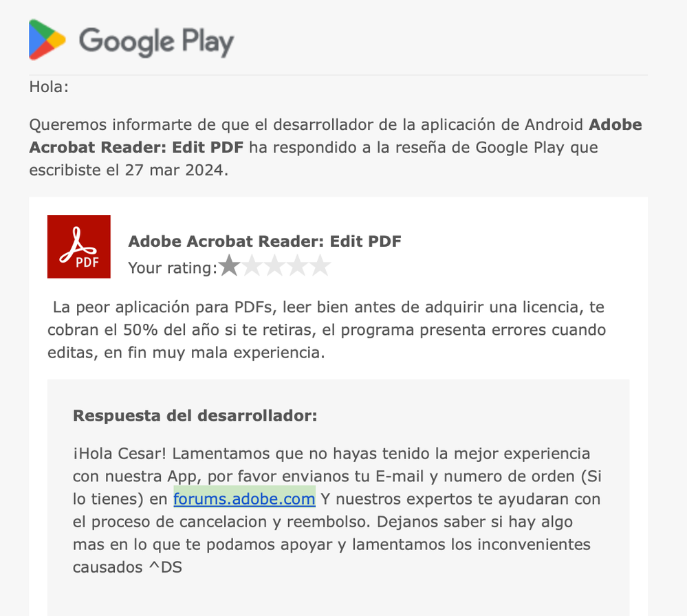This screenshot has width=687, height=616.
Task: Open the red Adobe Acrobat PDF app icon
Action: pos(79,247)
